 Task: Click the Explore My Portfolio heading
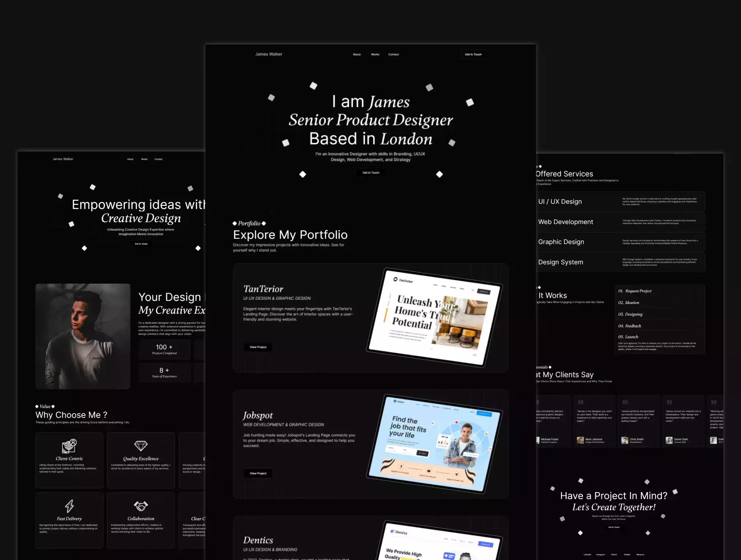[290, 235]
